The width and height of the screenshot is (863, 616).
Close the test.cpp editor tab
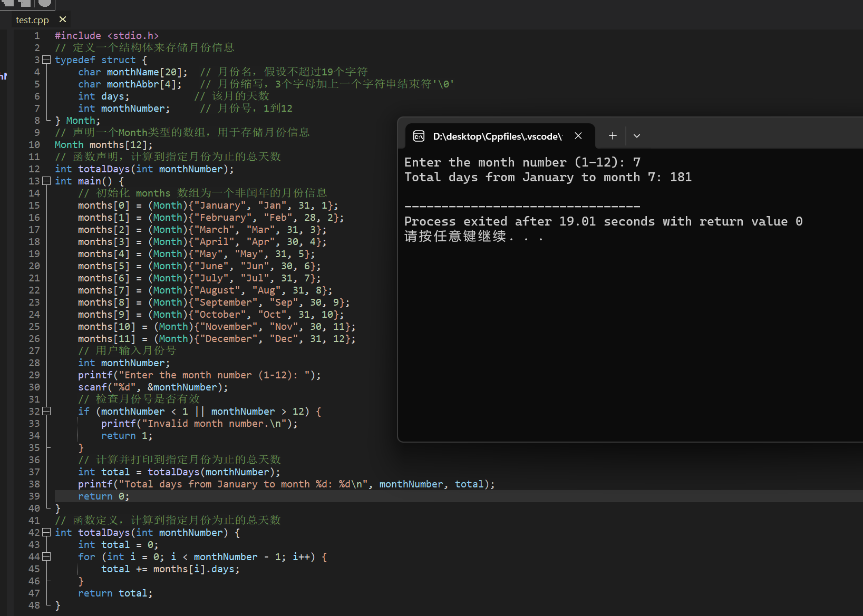pos(63,19)
